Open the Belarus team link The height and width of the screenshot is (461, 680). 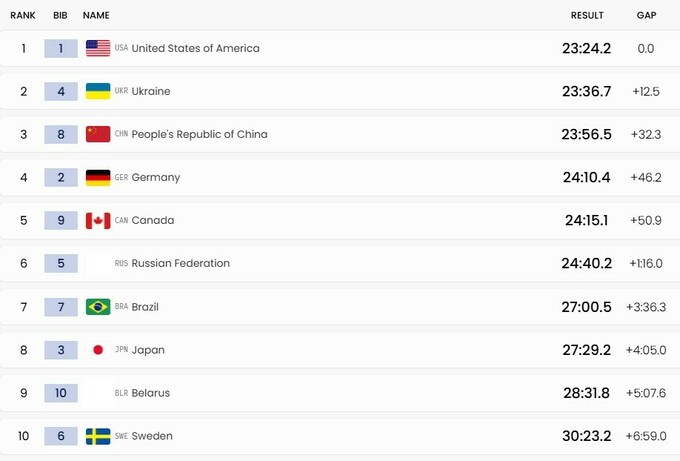pyautogui.click(x=150, y=393)
